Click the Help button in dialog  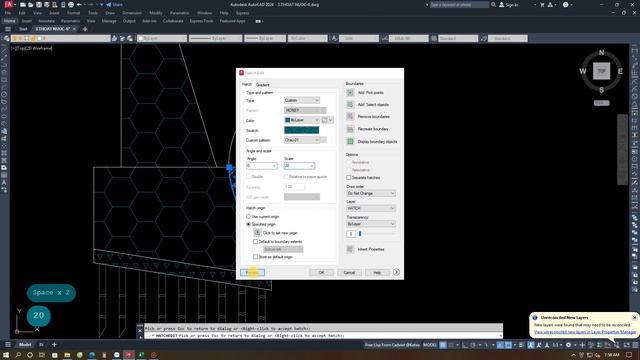377,272
